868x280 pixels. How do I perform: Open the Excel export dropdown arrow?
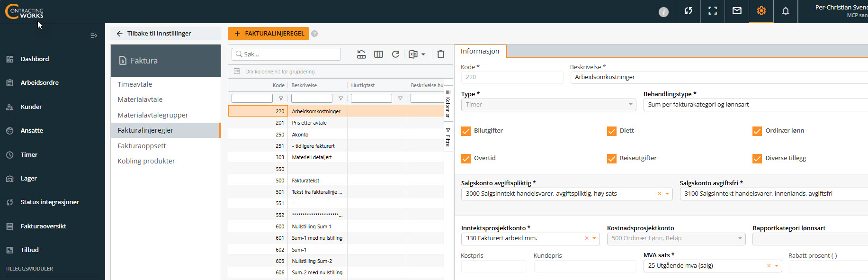point(423,54)
